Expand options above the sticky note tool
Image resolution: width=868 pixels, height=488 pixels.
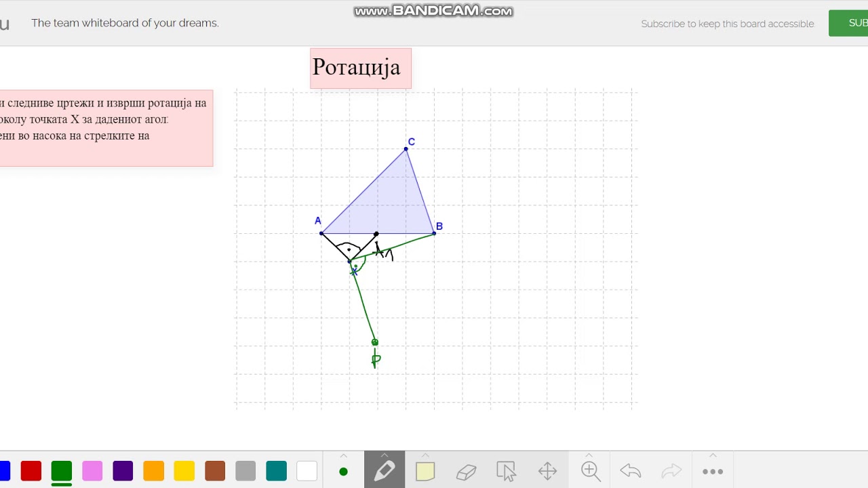(425, 455)
